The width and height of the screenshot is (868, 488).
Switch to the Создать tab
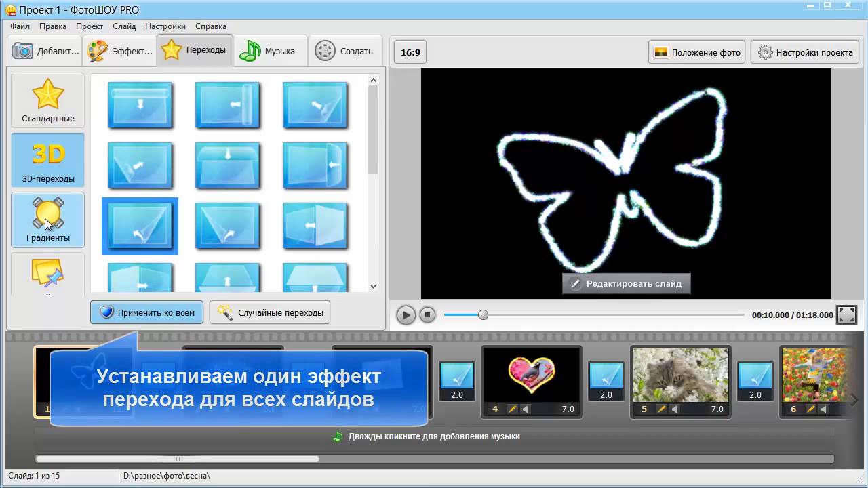click(x=344, y=51)
